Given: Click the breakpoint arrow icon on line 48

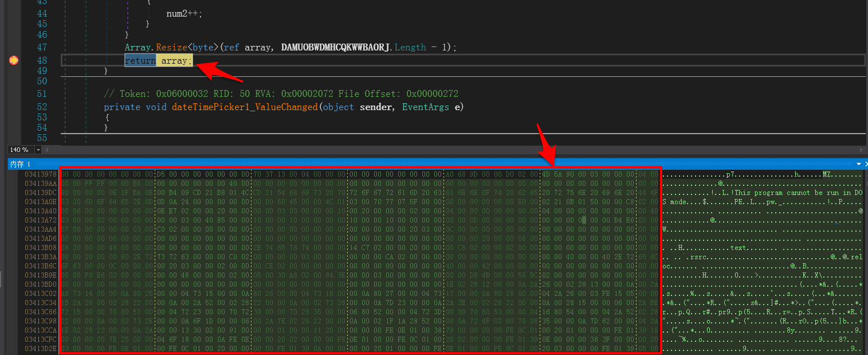Looking at the screenshot, I should pyautogui.click(x=14, y=60).
